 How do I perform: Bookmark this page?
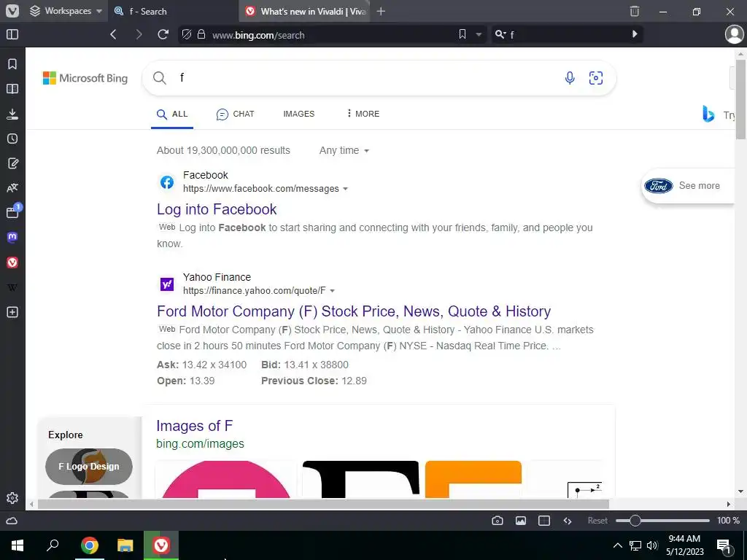coord(462,34)
